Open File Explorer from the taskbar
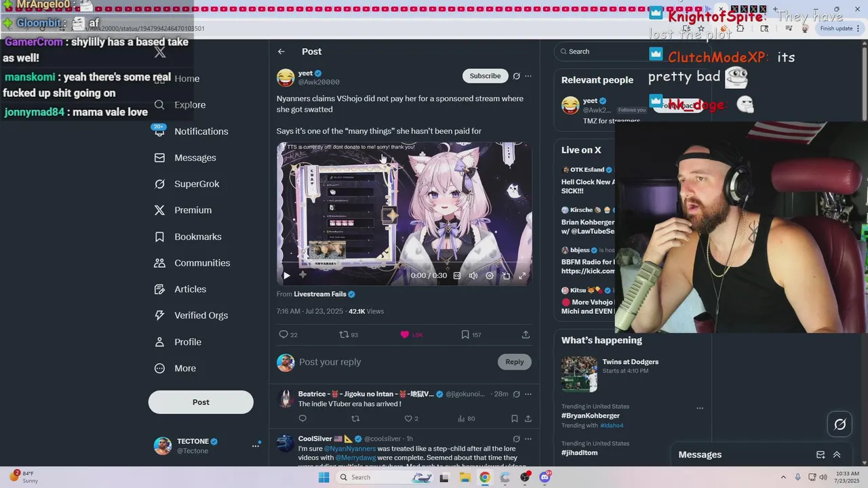The image size is (868, 488). pos(465,477)
